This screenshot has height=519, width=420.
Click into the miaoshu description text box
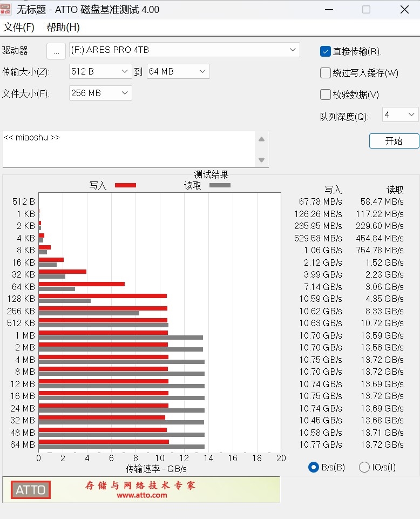tap(128, 149)
